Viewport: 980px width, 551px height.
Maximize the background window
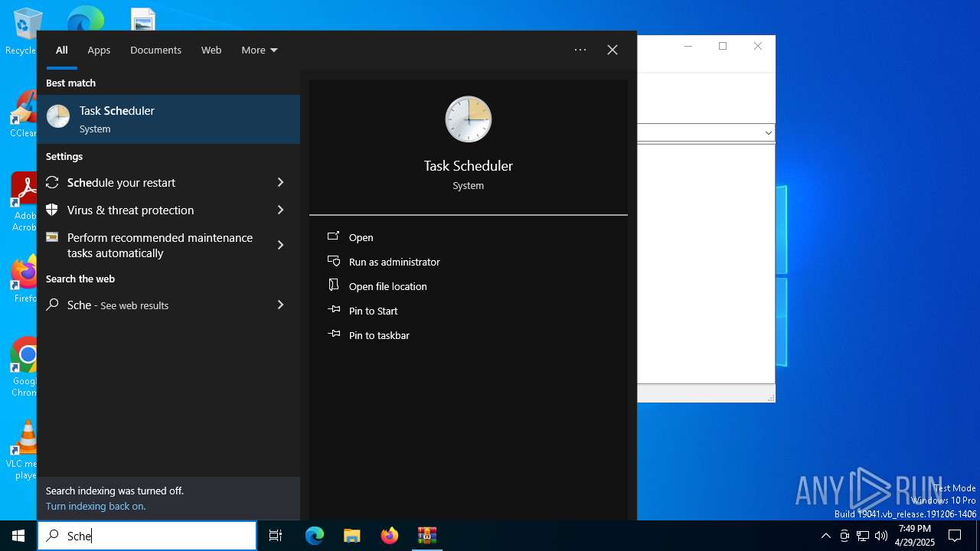723,46
